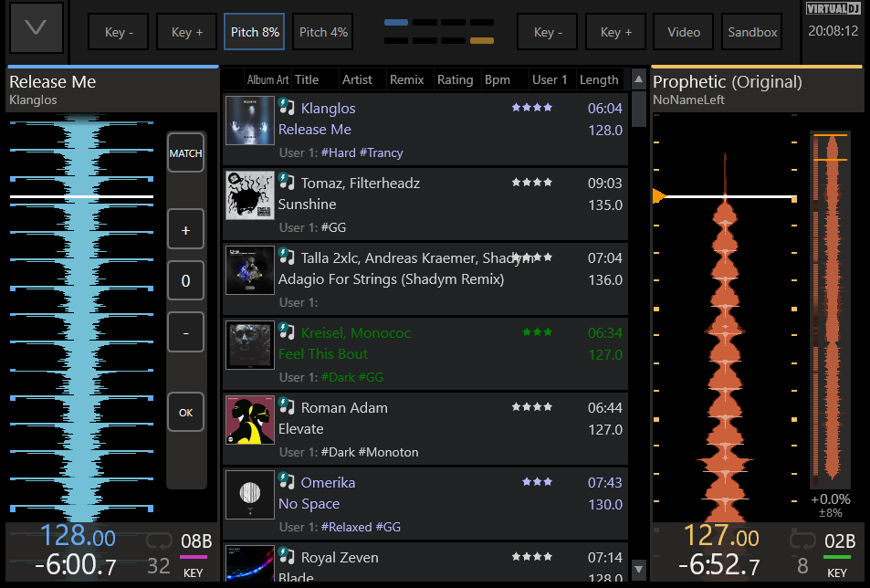Set the star rating for Royal Zeven's Blade
This screenshot has width=870, height=588.
(x=532, y=557)
